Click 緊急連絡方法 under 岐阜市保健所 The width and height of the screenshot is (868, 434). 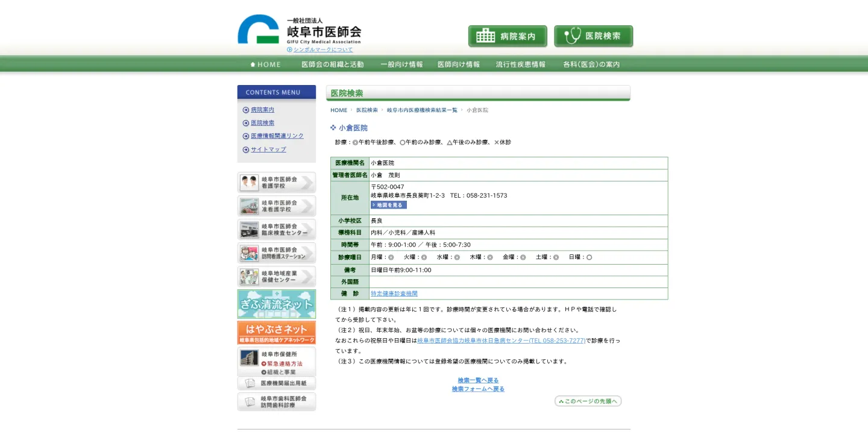(281, 364)
